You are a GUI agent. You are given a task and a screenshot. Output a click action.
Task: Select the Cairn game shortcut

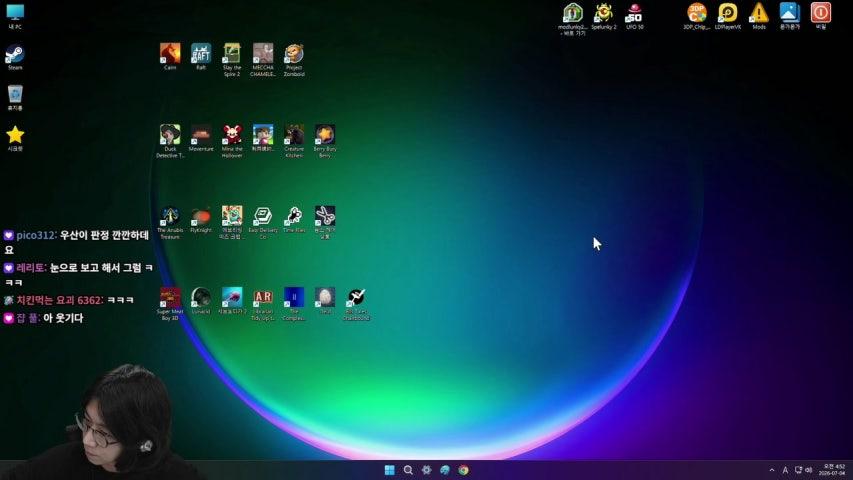click(x=170, y=57)
